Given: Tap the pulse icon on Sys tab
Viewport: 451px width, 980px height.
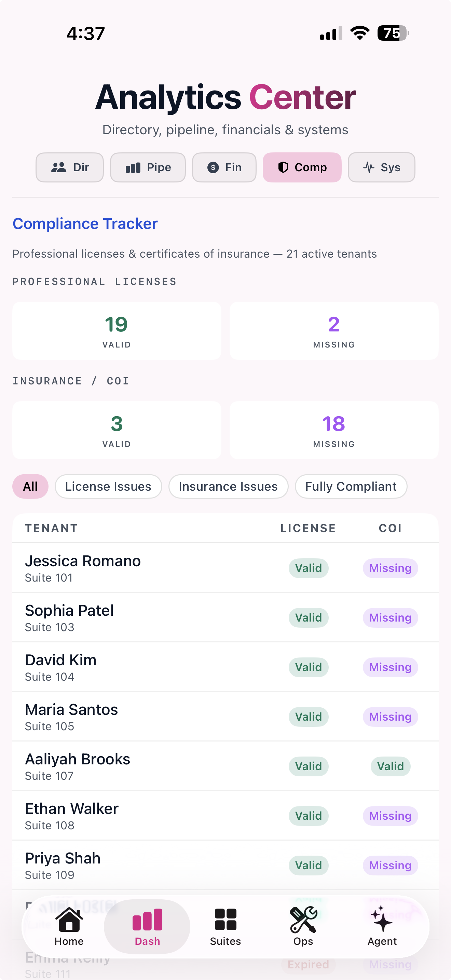Looking at the screenshot, I should pos(369,167).
